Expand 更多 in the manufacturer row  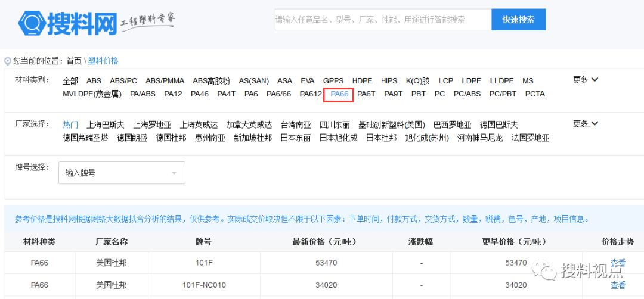click(586, 123)
